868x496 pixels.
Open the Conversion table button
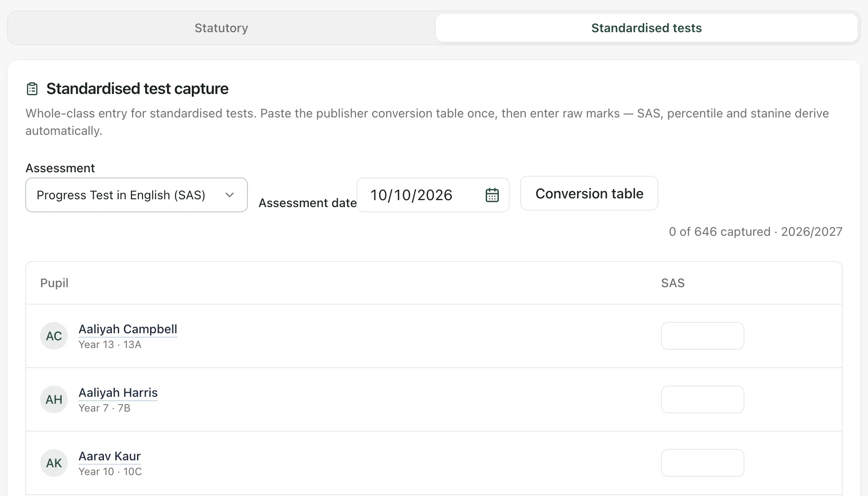click(x=589, y=193)
